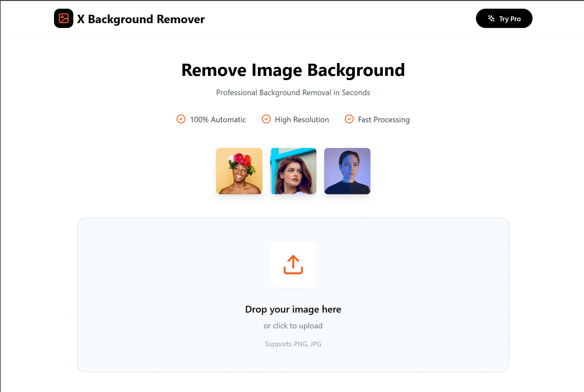Image resolution: width=584 pixels, height=392 pixels.
Task: Click the Try Pro button
Action: tap(504, 18)
